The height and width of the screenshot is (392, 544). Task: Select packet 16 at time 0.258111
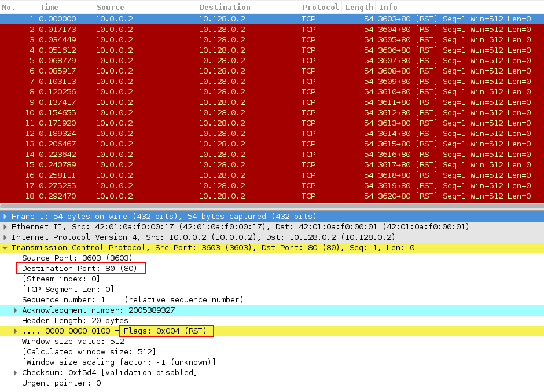(x=272, y=175)
